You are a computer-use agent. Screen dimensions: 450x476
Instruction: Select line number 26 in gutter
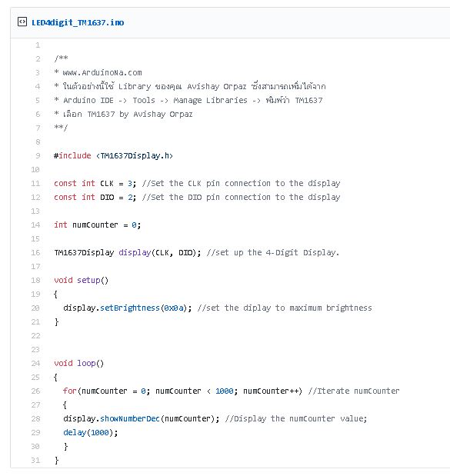(x=35, y=391)
